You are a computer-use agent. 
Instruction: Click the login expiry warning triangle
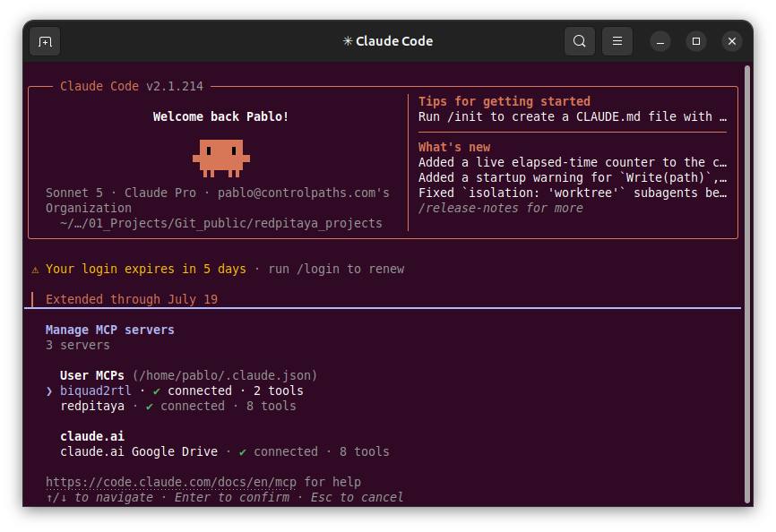[35, 270]
